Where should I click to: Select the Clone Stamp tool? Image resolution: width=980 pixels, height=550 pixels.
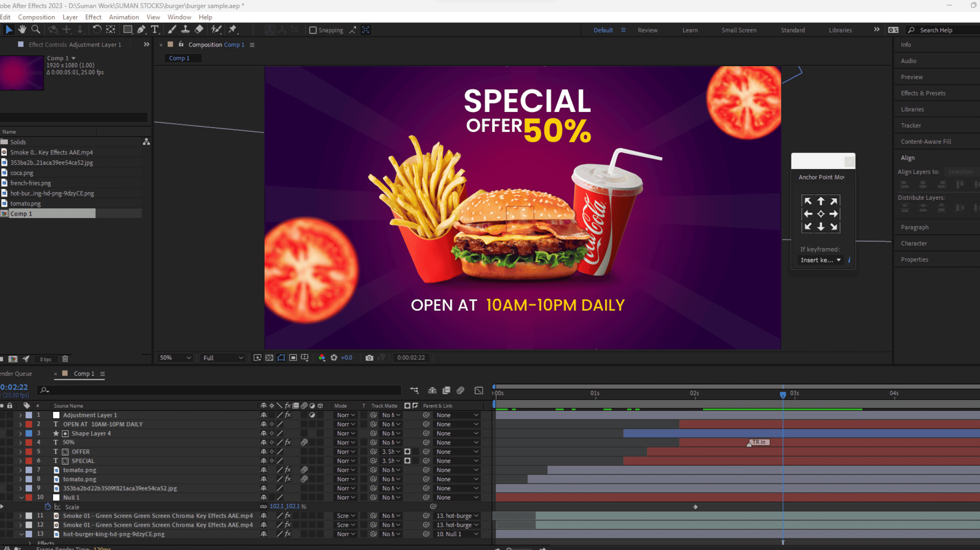(x=185, y=29)
